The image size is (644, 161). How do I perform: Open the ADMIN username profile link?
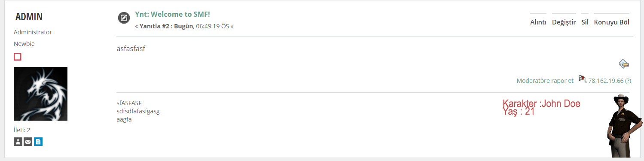(29, 17)
